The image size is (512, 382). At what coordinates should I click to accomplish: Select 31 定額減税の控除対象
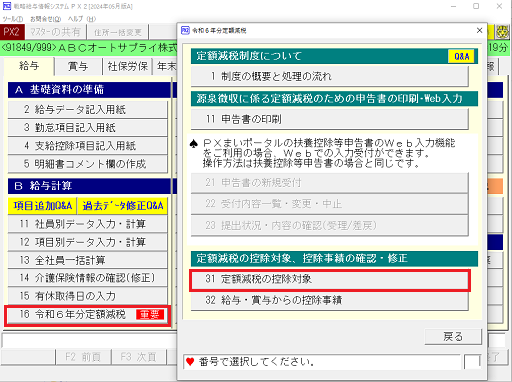[330, 280]
